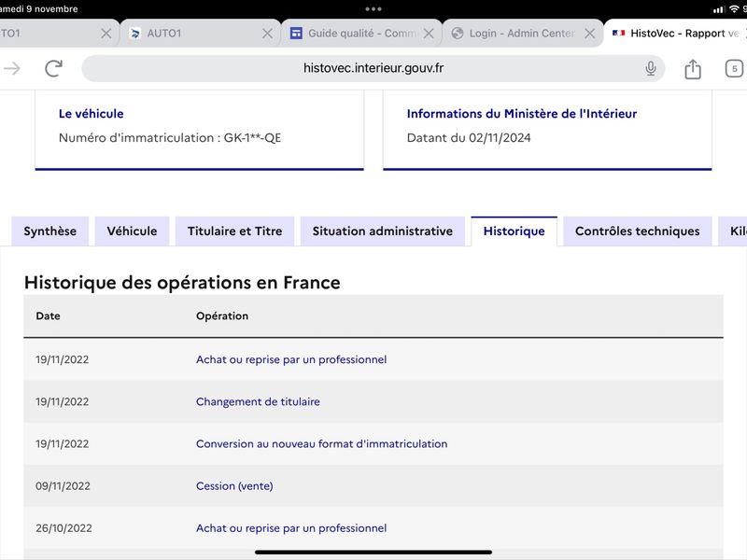Close the Guide qualité tab
The width and height of the screenshot is (747, 560).
pos(429,34)
